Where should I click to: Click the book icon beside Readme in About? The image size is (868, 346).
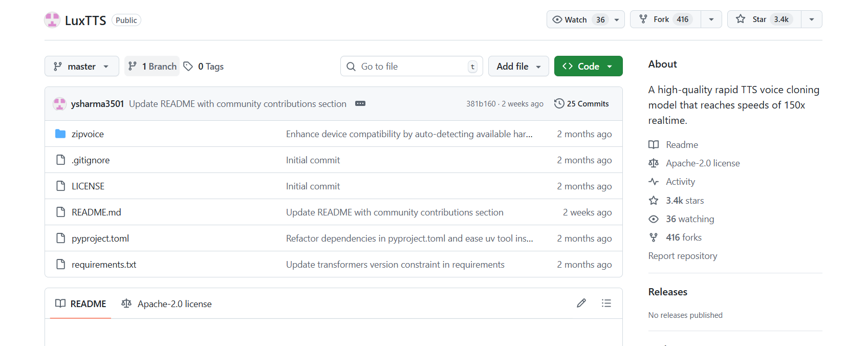[x=654, y=145]
